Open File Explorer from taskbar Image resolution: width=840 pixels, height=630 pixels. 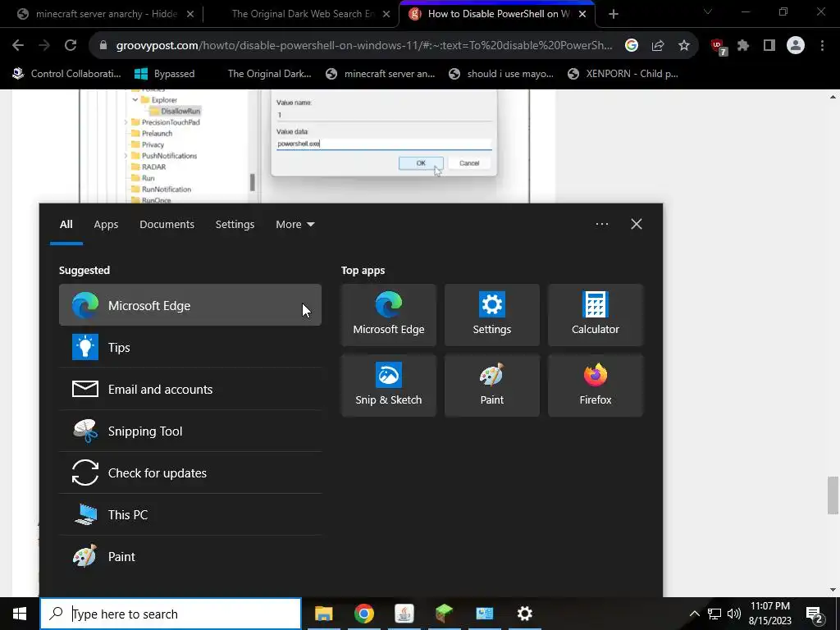point(323,614)
